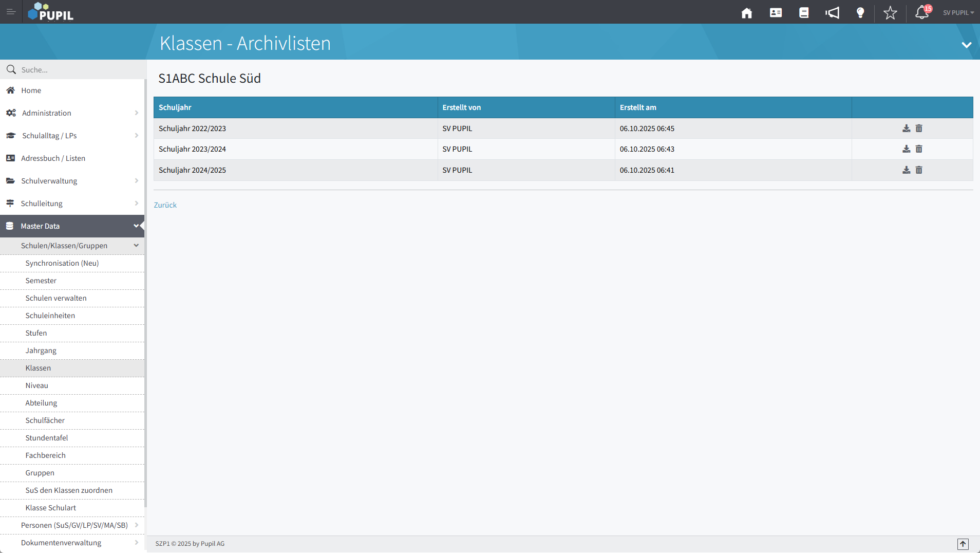Open Niveau menu item
Image resolution: width=980 pixels, height=553 pixels.
[x=72, y=385]
